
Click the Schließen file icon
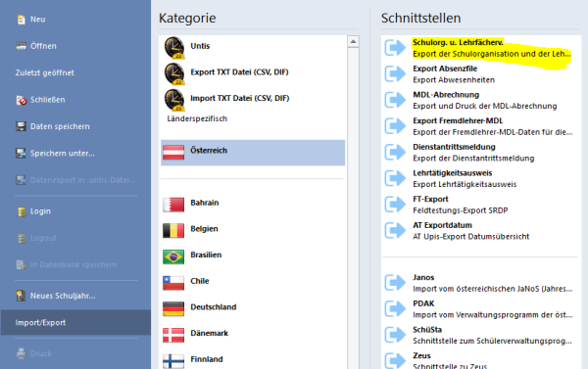(x=22, y=100)
